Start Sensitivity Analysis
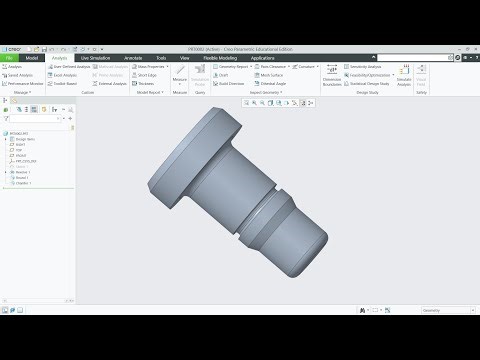This screenshot has height=360, width=480. click(x=362, y=67)
